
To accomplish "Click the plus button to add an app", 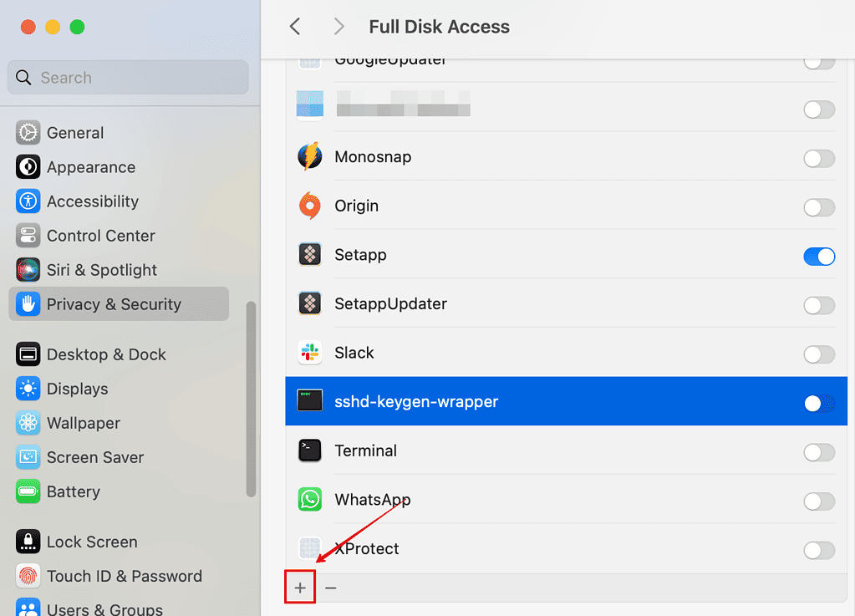I will click(300, 587).
